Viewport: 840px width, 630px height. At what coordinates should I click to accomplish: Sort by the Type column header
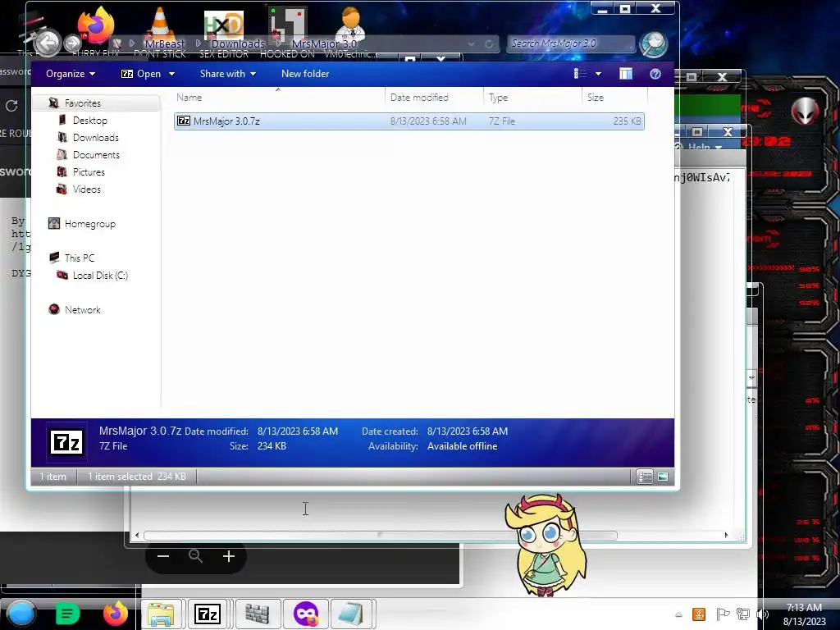(x=532, y=98)
